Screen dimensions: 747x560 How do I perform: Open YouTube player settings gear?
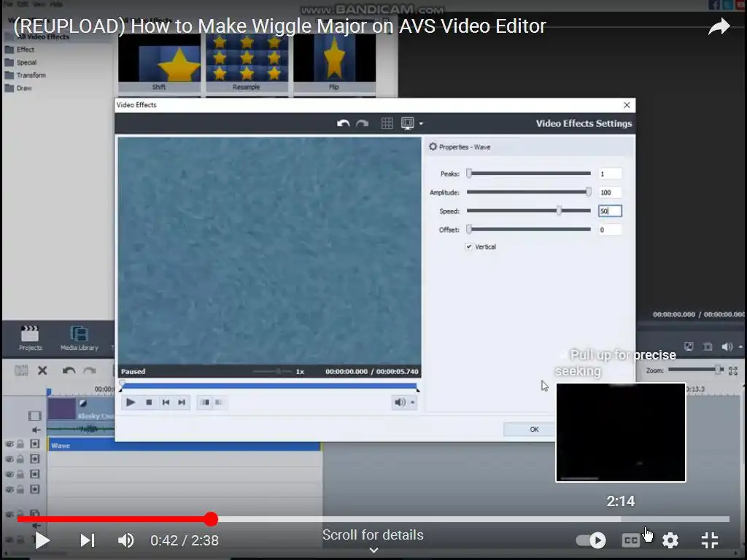pyautogui.click(x=670, y=540)
